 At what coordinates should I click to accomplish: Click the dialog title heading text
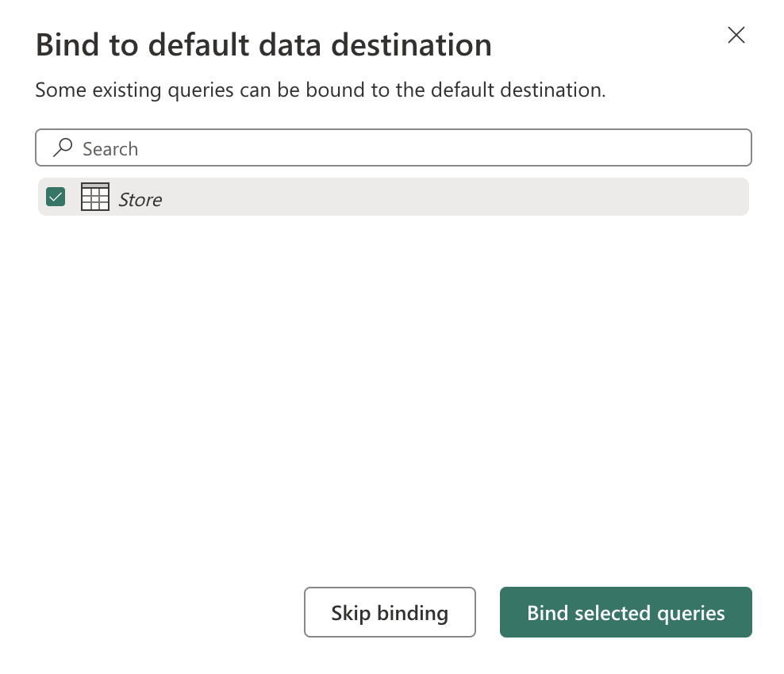click(263, 45)
